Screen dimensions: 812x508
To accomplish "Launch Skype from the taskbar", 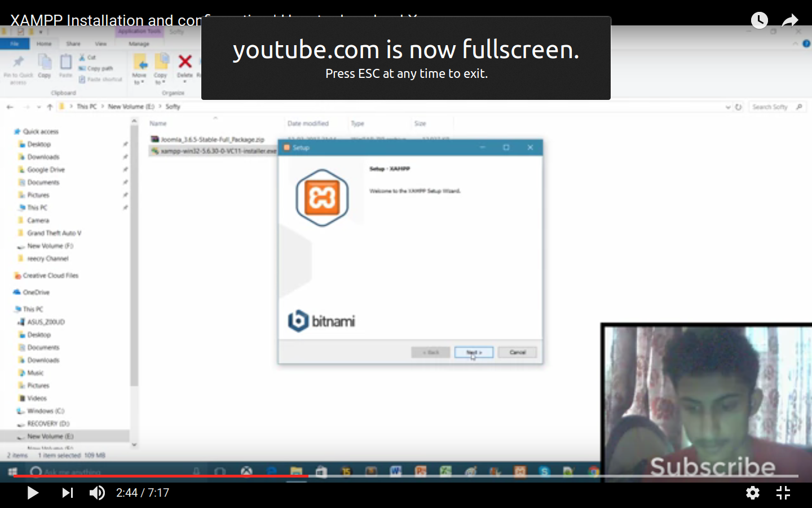I will click(544, 471).
